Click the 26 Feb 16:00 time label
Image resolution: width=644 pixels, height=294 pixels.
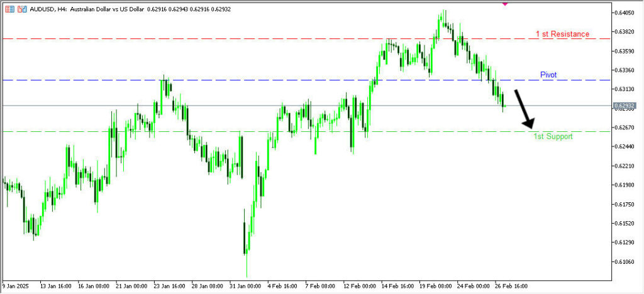(x=510, y=285)
